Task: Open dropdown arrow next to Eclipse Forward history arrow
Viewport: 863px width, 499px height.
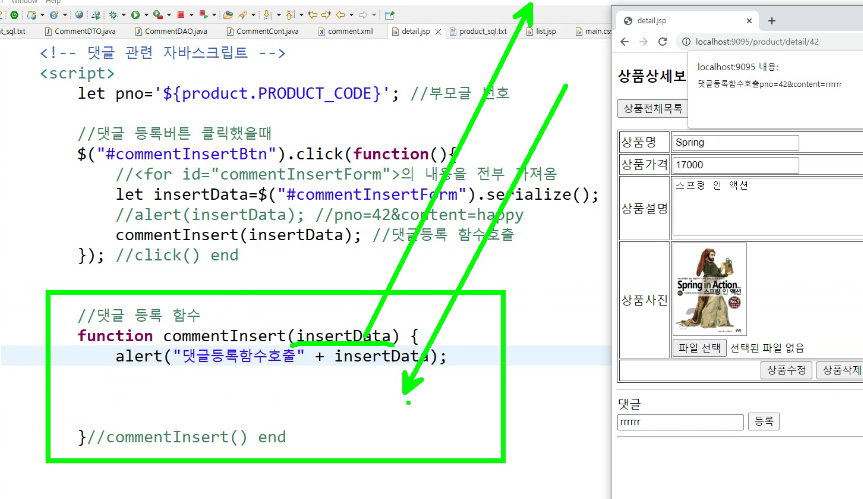Action: pos(374,15)
